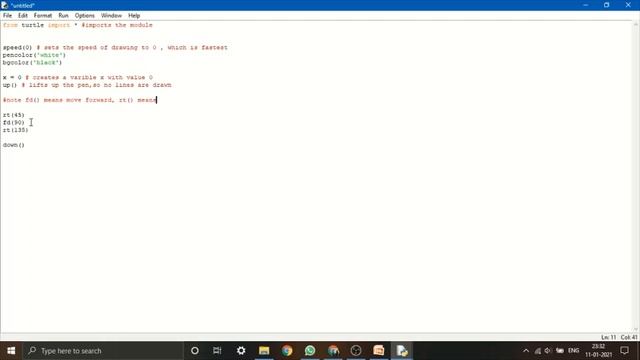Click battery status tray icon
This screenshot has width=640, height=360.
click(560, 351)
